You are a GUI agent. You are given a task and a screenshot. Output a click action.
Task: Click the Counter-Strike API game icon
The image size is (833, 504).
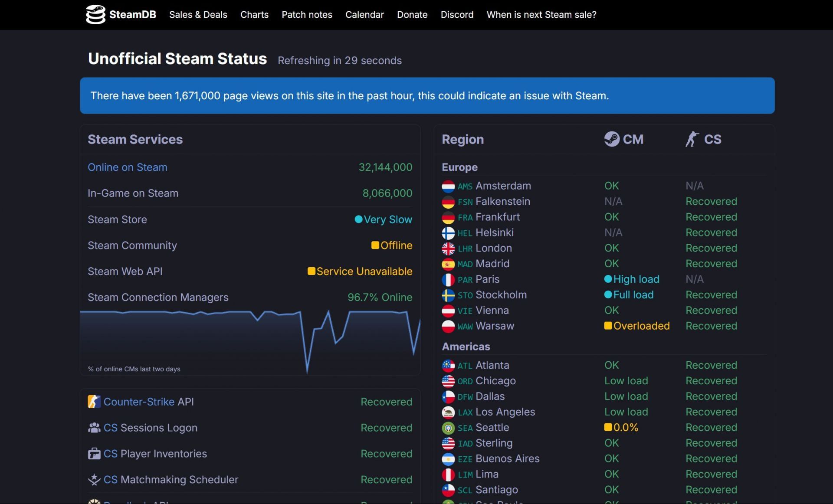pos(94,402)
